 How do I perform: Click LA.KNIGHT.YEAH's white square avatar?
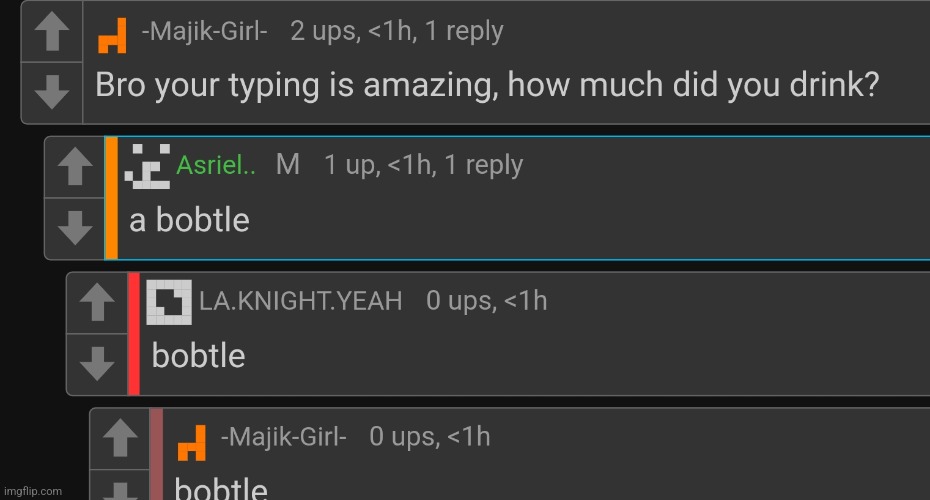tap(169, 301)
